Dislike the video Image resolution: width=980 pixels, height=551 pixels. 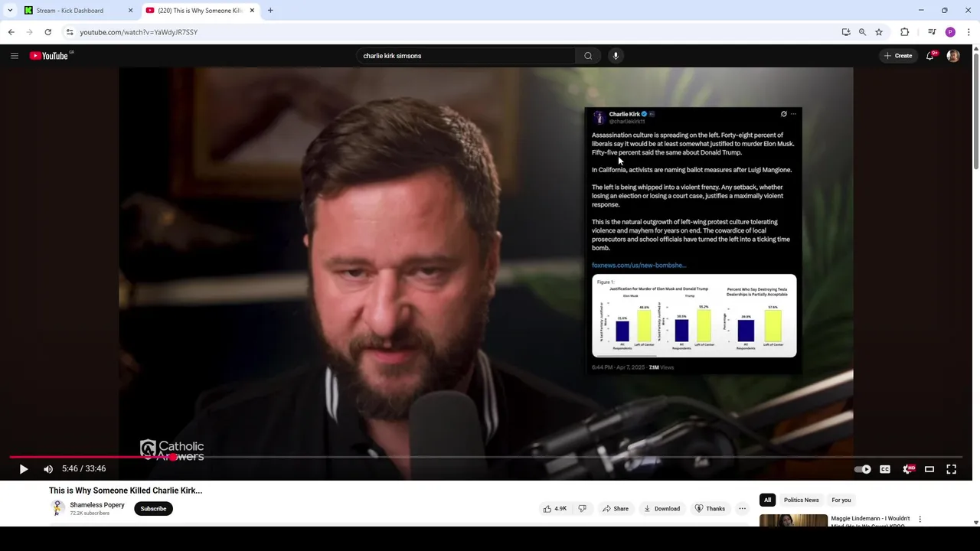pyautogui.click(x=583, y=509)
